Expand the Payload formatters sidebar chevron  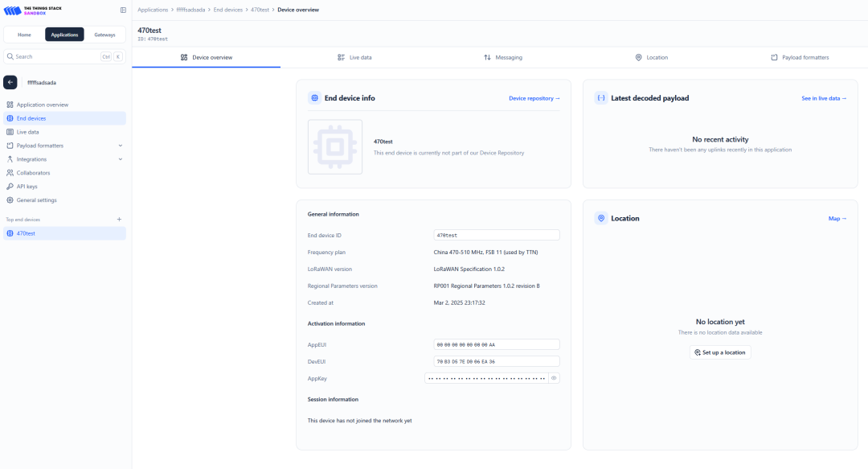pyautogui.click(x=120, y=146)
